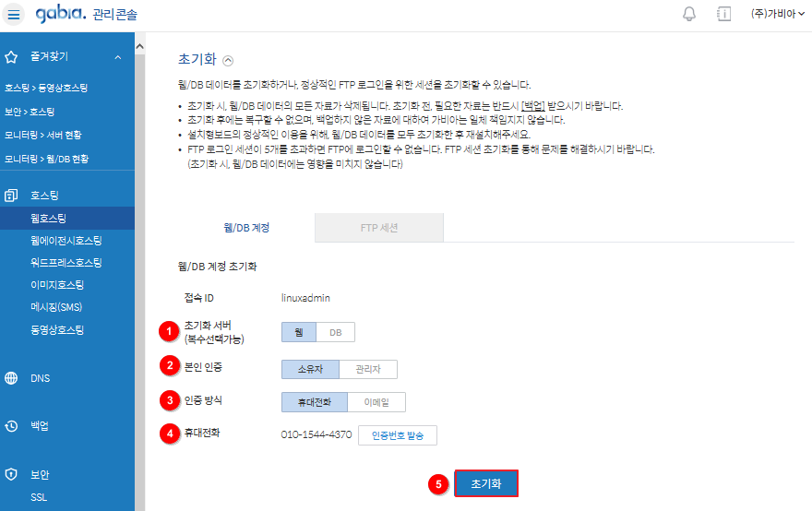Viewport: 812px width, 511px height.
Task: Click the 인증번호 발송 button
Action: point(398,435)
